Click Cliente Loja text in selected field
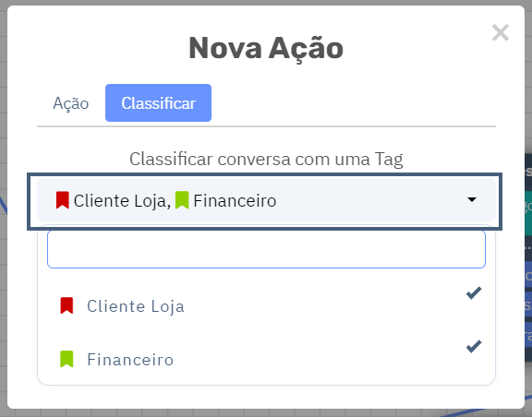Image resolution: width=532 pixels, height=417 pixels. click(122, 201)
